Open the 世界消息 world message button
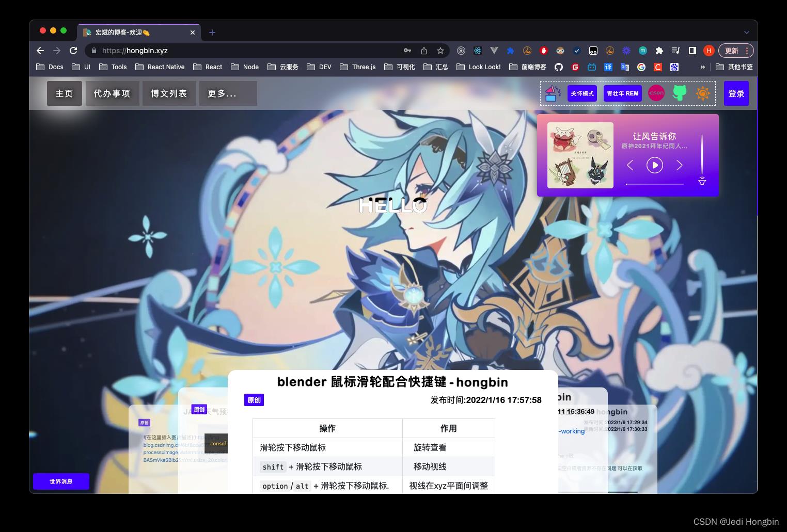The image size is (787, 532). point(61,481)
